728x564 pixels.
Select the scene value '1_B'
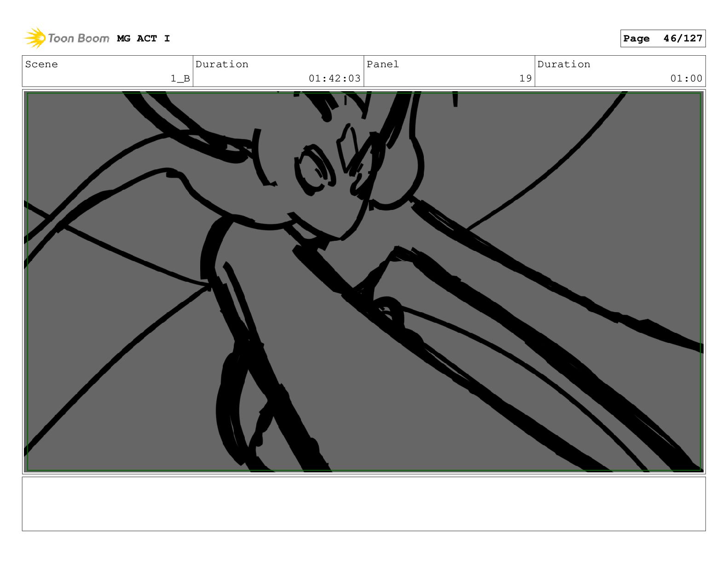180,79
